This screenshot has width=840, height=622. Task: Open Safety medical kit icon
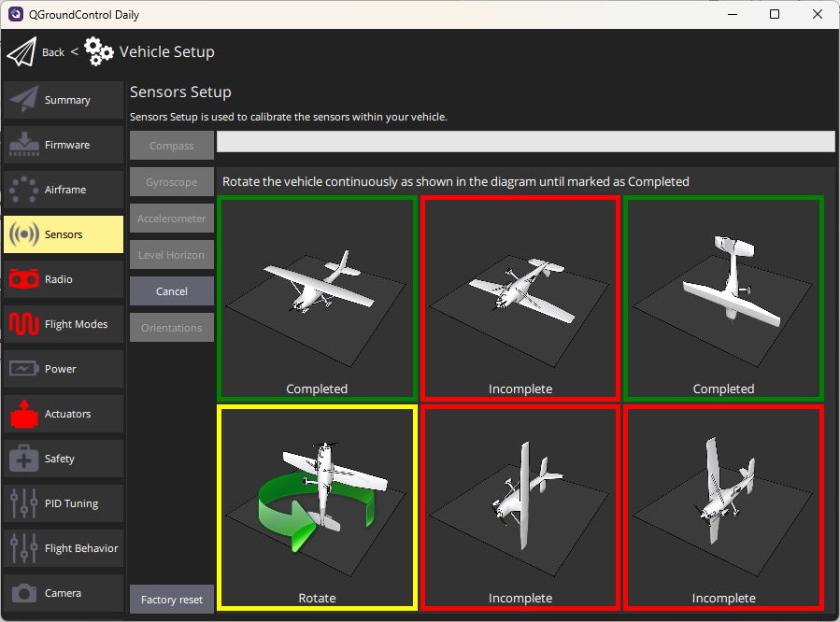coord(24,459)
